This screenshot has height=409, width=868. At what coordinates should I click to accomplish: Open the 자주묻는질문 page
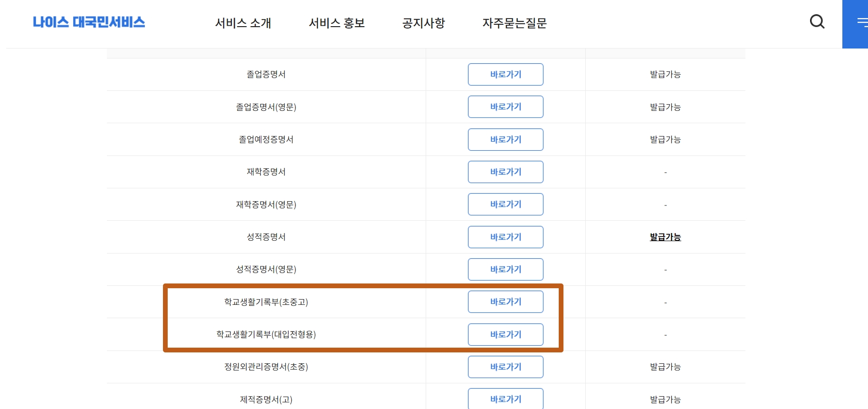pyautogui.click(x=515, y=23)
